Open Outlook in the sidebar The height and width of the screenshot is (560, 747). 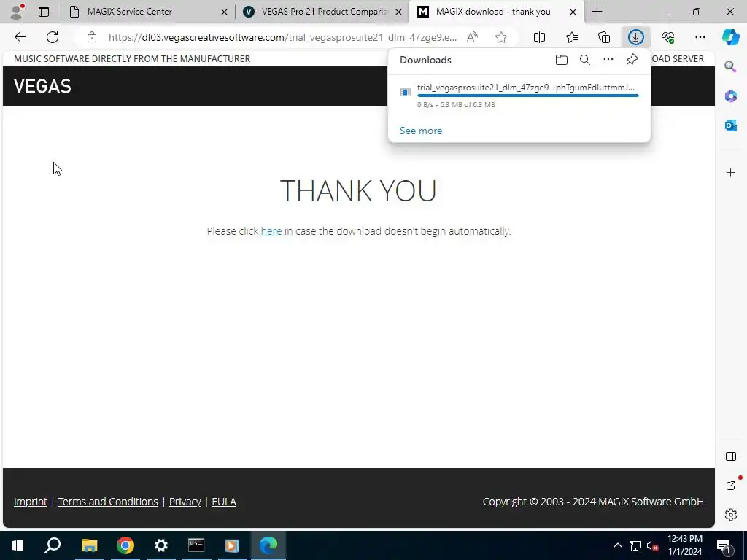point(730,125)
